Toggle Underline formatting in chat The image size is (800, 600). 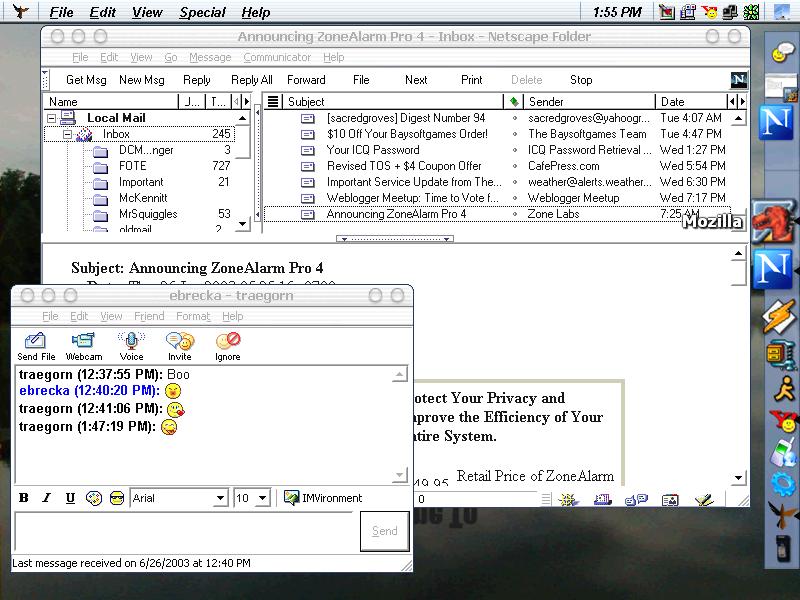point(70,498)
